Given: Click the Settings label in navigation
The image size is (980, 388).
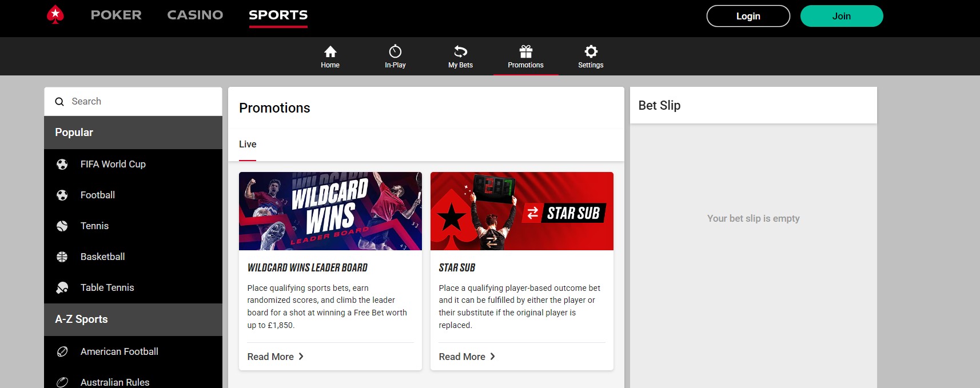Looking at the screenshot, I should click(x=591, y=65).
